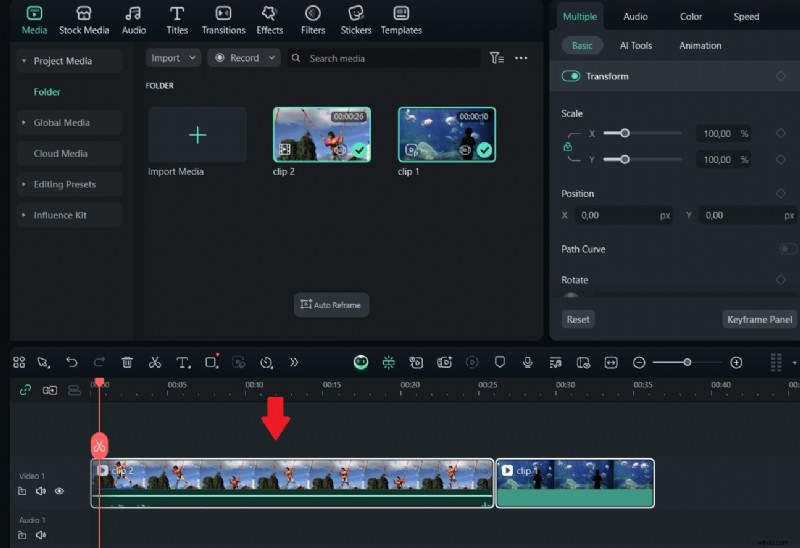
Task: Open the Stickers tab
Action: (356, 20)
